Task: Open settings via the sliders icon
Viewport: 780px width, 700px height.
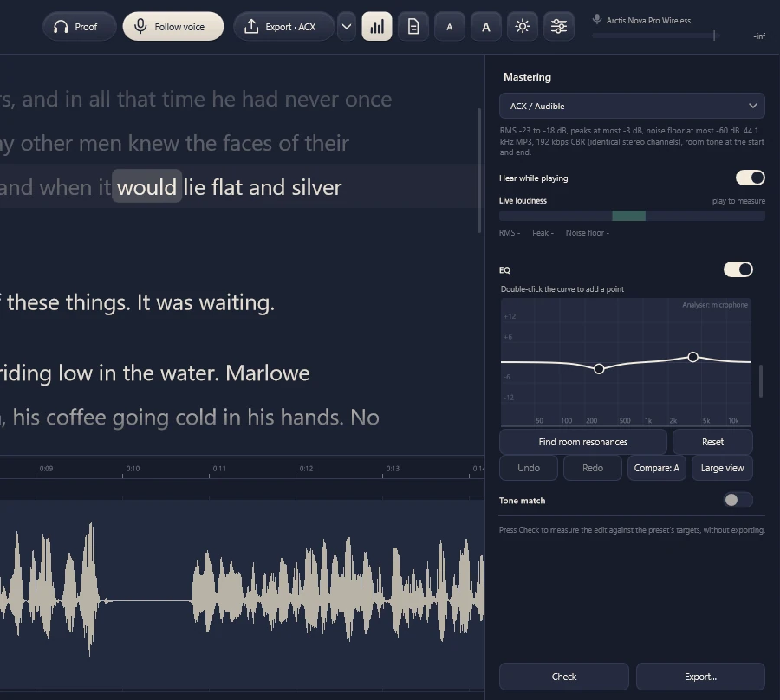Action: tap(559, 27)
